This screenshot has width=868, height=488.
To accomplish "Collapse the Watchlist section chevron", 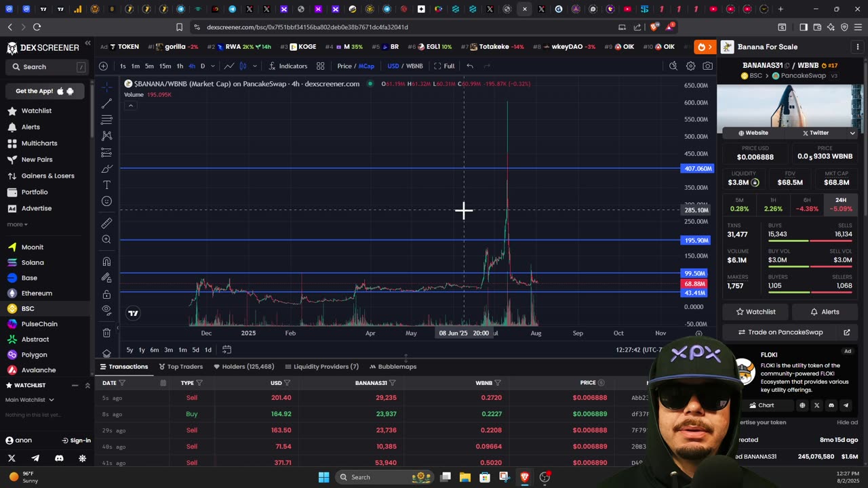I will pos(87,385).
